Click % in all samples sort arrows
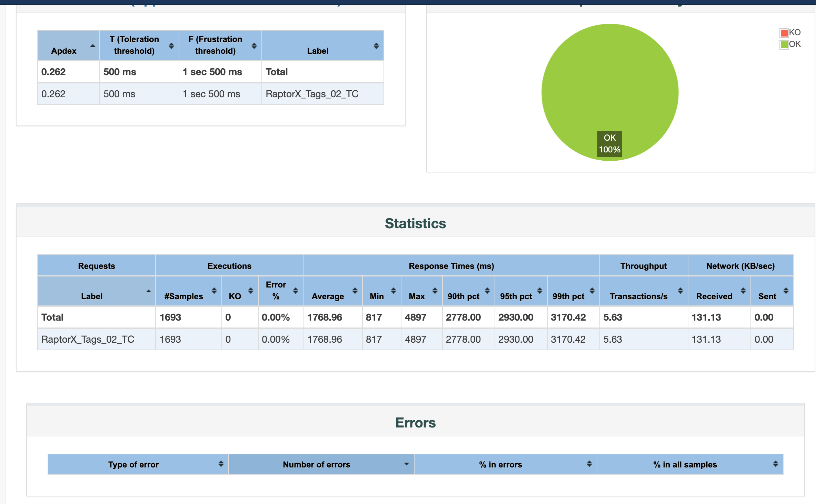 [x=775, y=464]
